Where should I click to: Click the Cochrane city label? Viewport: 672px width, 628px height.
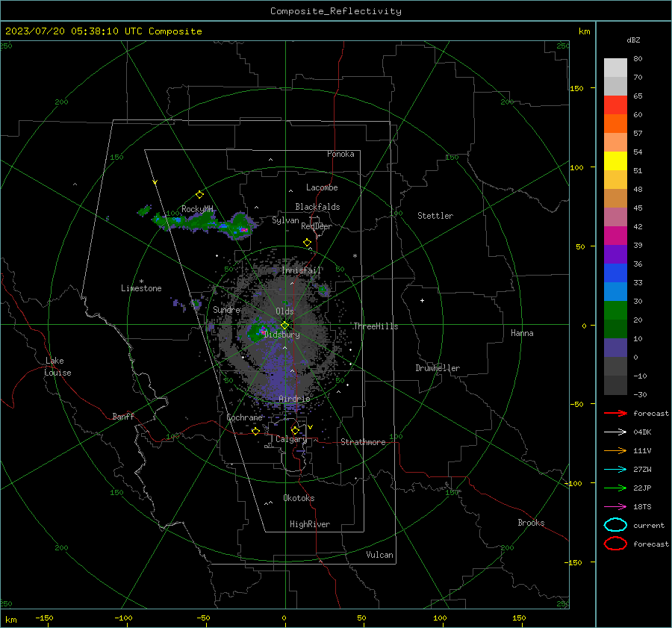coord(244,417)
